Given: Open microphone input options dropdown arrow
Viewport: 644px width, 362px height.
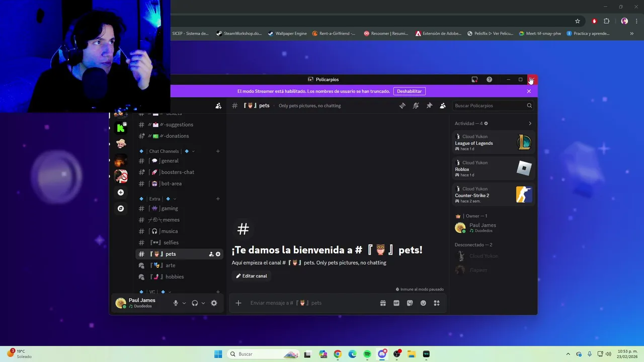Looking at the screenshot, I should [184, 303].
